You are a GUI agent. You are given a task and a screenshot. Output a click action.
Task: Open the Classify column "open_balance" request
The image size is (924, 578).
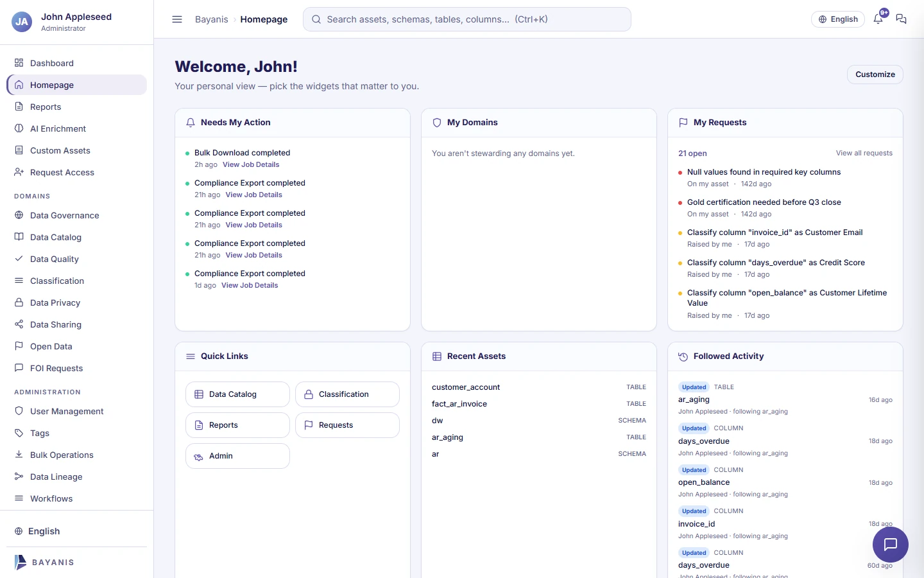(787, 298)
